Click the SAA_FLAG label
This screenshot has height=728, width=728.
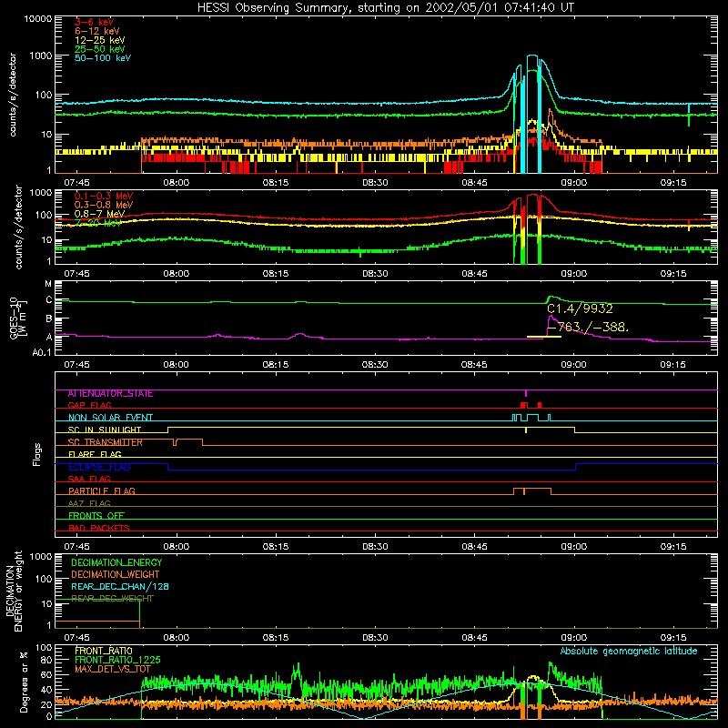coord(89,479)
